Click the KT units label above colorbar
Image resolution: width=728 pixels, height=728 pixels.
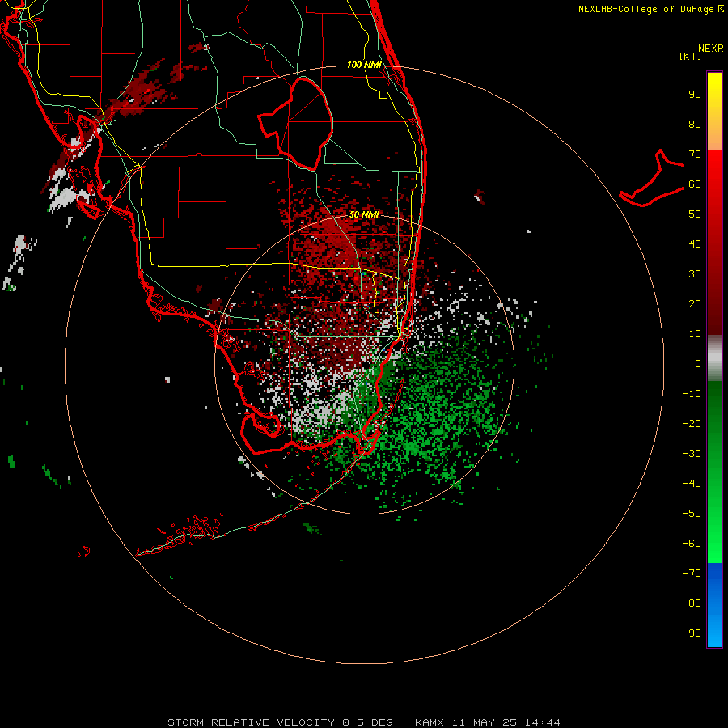[691, 56]
